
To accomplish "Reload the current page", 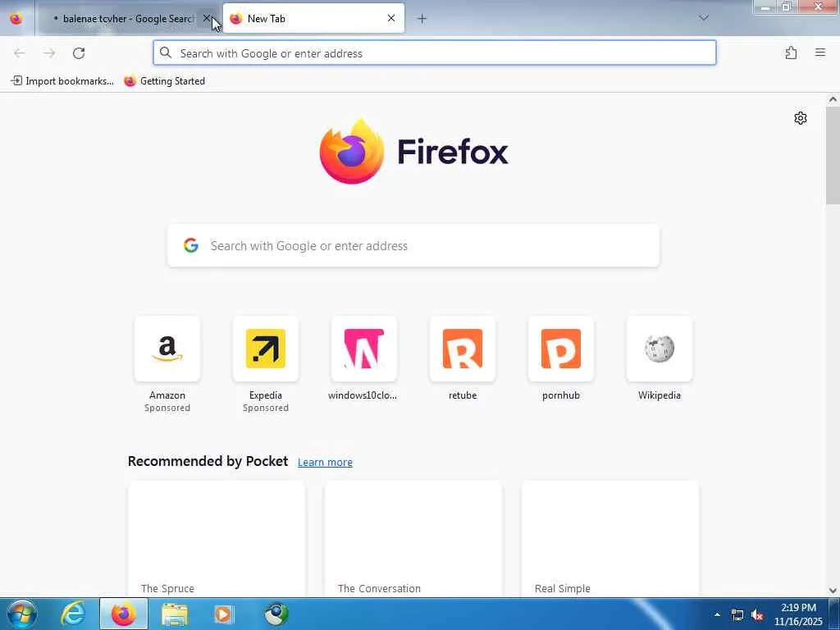I will pos(79,53).
